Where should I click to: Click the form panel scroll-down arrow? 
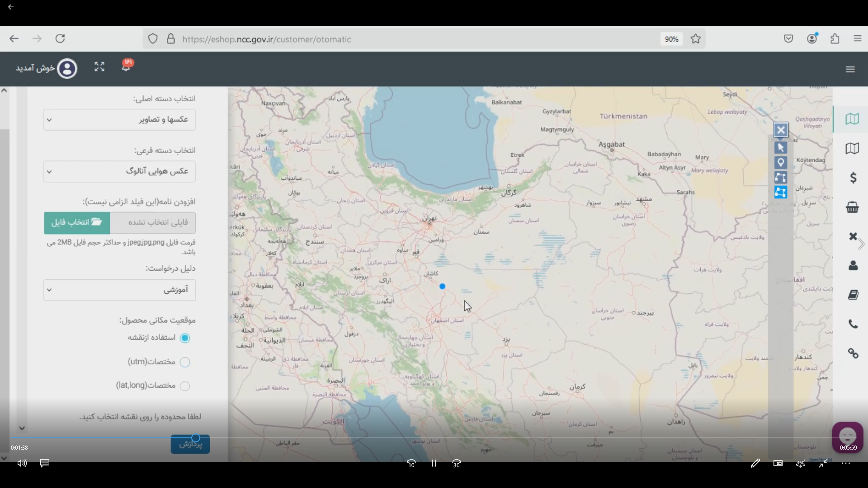[x=22, y=428]
